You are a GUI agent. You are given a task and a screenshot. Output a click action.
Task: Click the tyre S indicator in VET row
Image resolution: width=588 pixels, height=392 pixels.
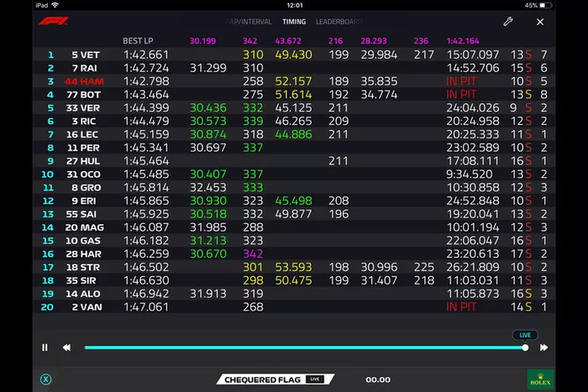(x=528, y=55)
